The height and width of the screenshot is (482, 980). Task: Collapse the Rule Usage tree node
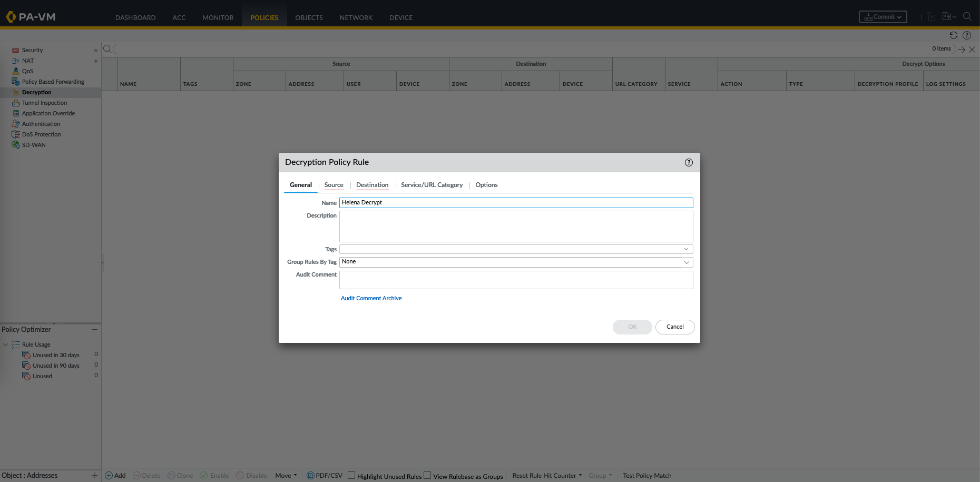coord(6,345)
